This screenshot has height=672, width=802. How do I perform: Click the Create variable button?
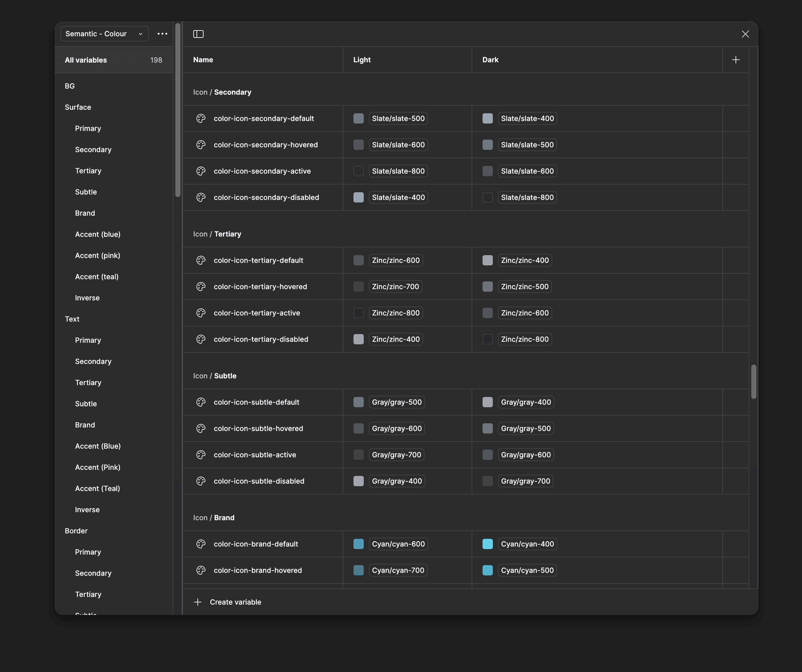click(x=235, y=602)
